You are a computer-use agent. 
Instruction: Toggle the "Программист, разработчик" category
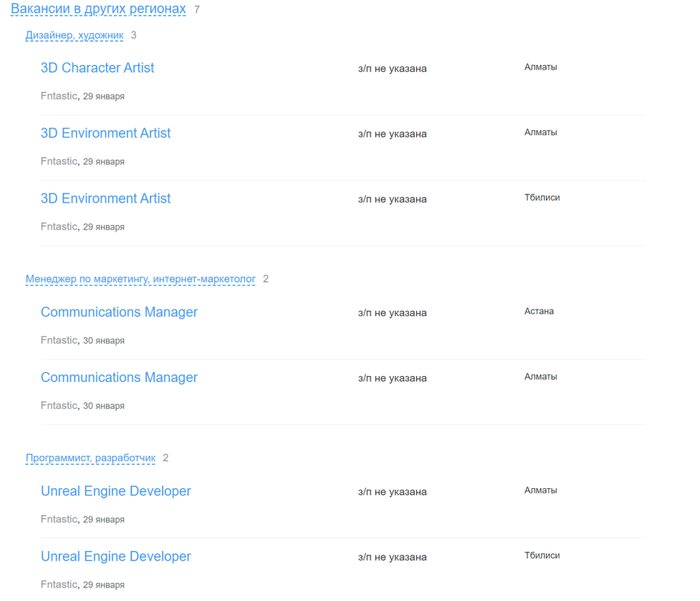click(90, 457)
